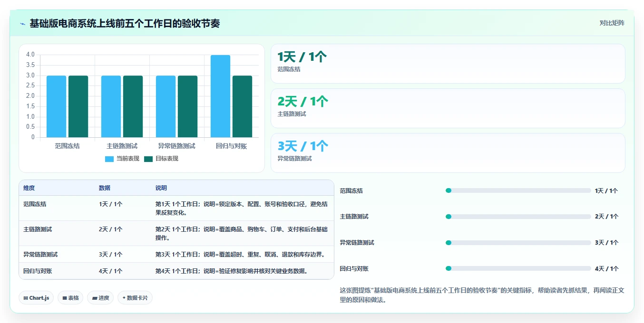Screen dimensions: 644x323
Task: Click the 表格 tag chip
Action: (x=70, y=298)
